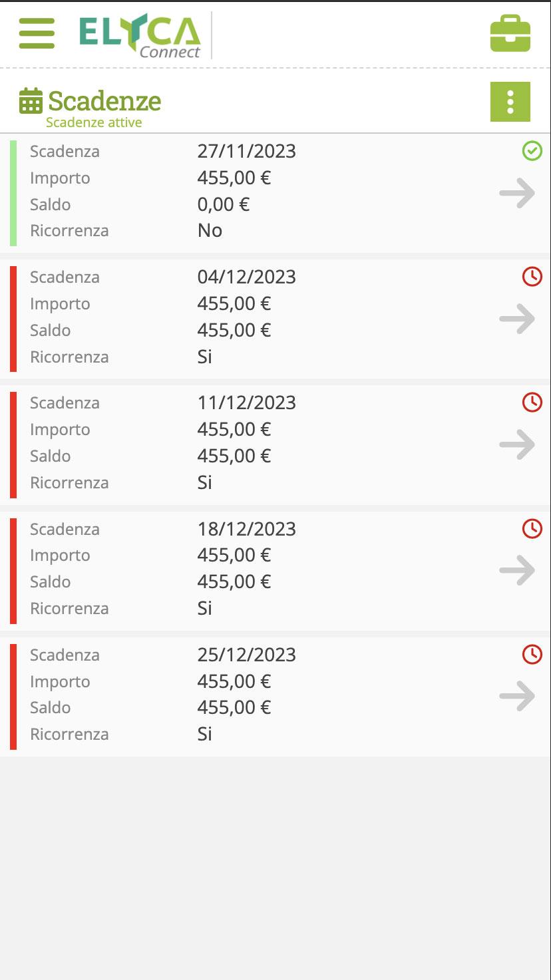Click the ELYCA Connect logo
The height and width of the screenshot is (980, 551).
[x=140, y=35]
